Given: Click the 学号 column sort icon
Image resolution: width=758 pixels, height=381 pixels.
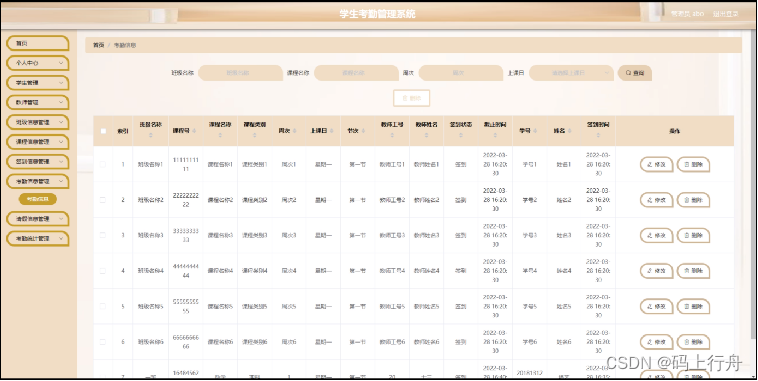Looking at the screenshot, I should click(x=535, y=131).
